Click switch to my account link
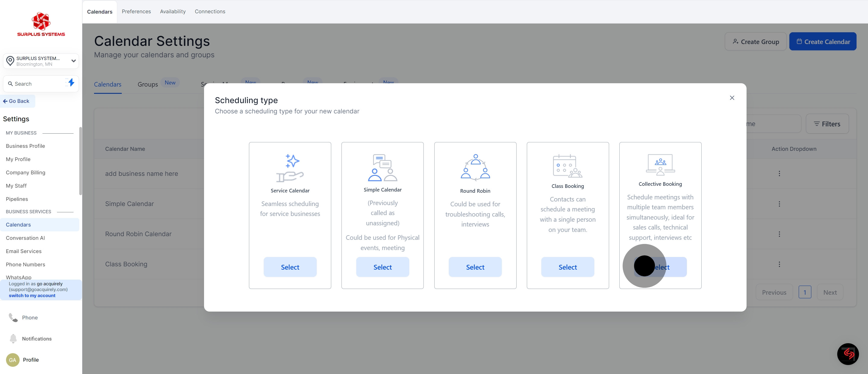This screenshot has height=374, width=868. coord(32,295)
